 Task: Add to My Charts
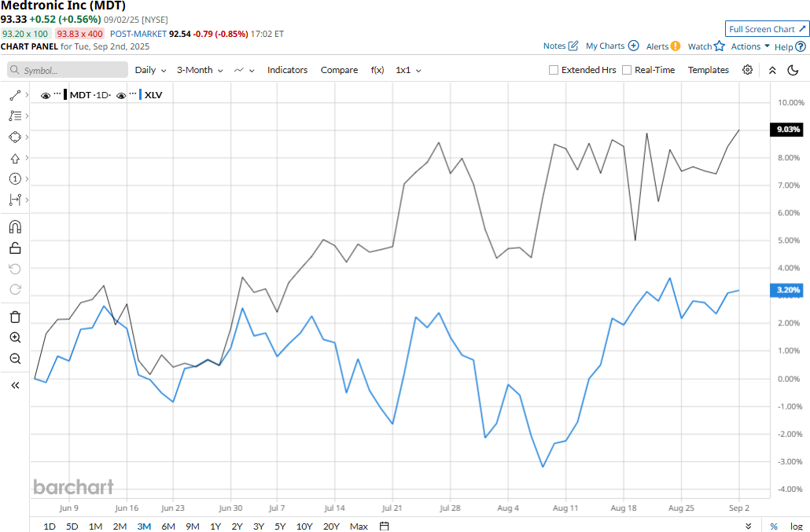612,46
